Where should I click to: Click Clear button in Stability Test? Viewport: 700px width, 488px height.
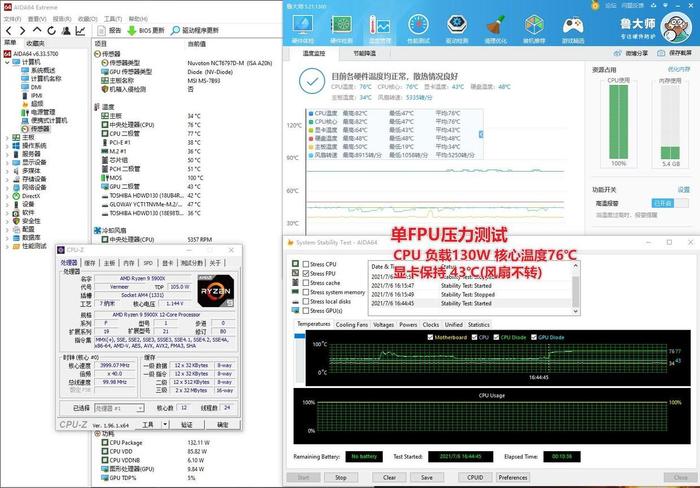[x=389, y=477]
